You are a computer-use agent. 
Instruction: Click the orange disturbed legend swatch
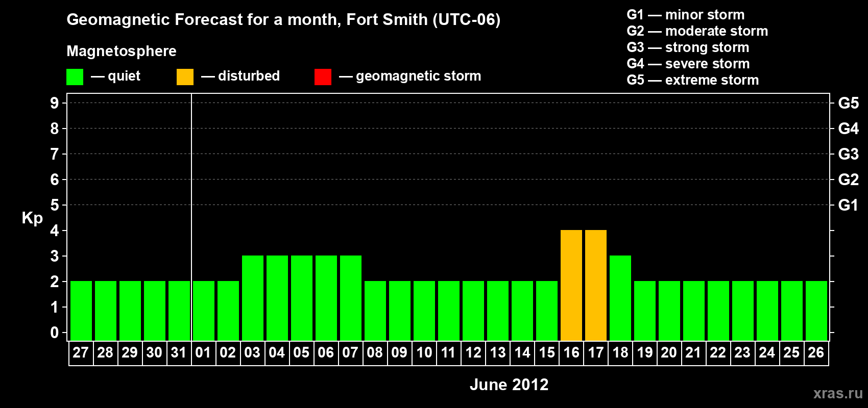[185, 77]
